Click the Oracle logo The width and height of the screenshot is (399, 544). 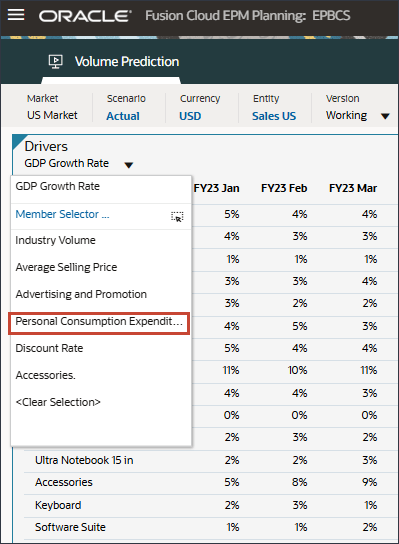[85, 16]
